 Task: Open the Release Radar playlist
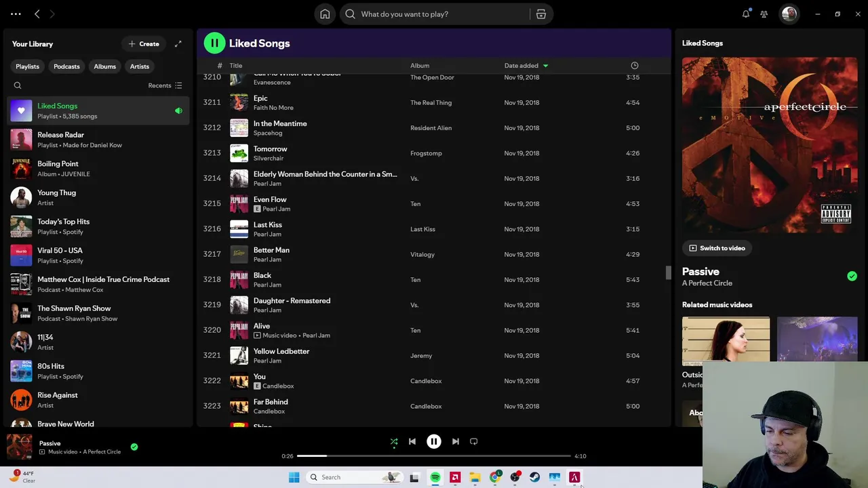tap(98, 140)
